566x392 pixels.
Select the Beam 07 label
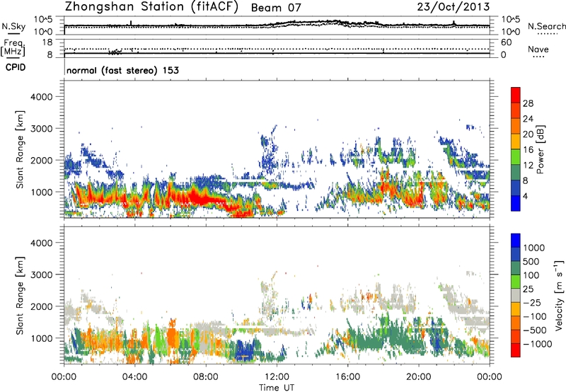click(276, 8)
